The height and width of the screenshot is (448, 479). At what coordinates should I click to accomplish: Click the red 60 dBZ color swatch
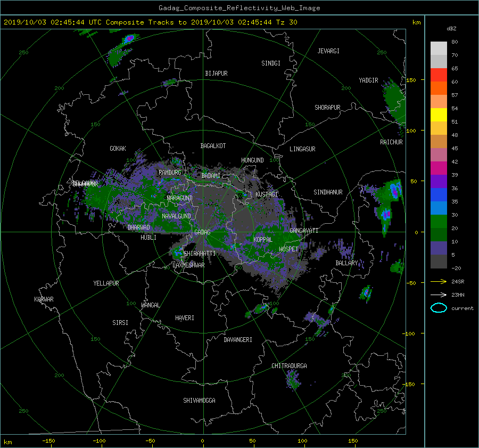click(x=439, y=75)
